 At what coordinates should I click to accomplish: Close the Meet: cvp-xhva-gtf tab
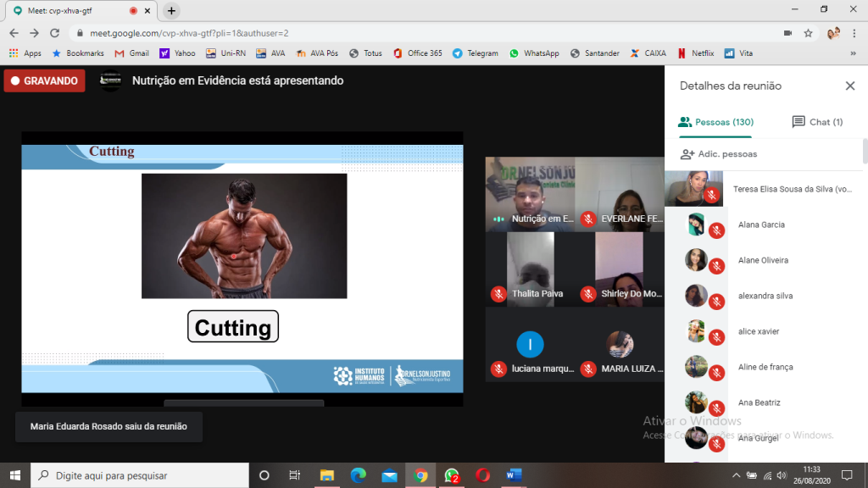point(147,10)
